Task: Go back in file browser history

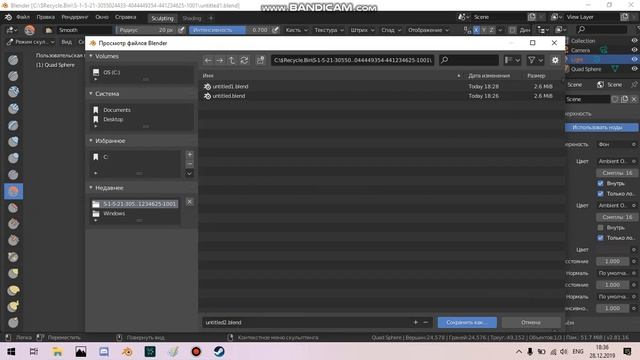Action: pyautogui.click(x=208, y=60)
